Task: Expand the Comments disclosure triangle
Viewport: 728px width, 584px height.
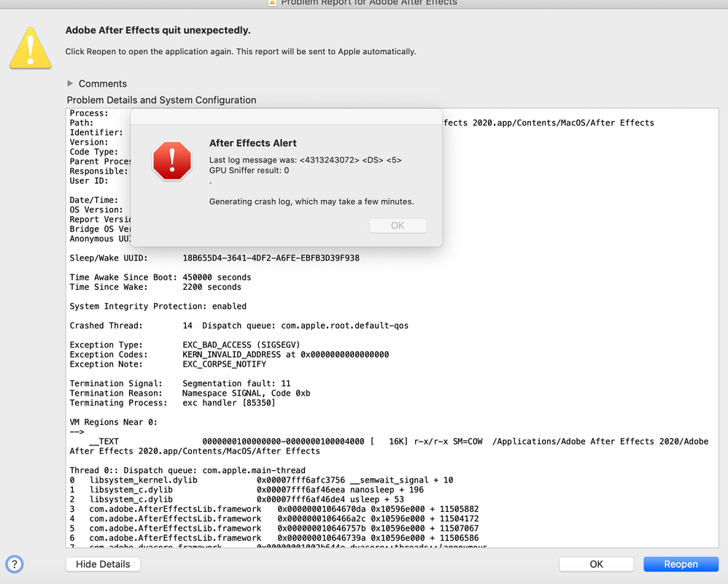Action: pos(70,83)
